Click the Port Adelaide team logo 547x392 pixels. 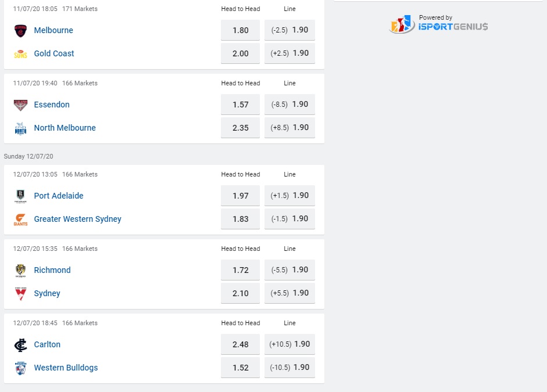(x=20, y=196)
